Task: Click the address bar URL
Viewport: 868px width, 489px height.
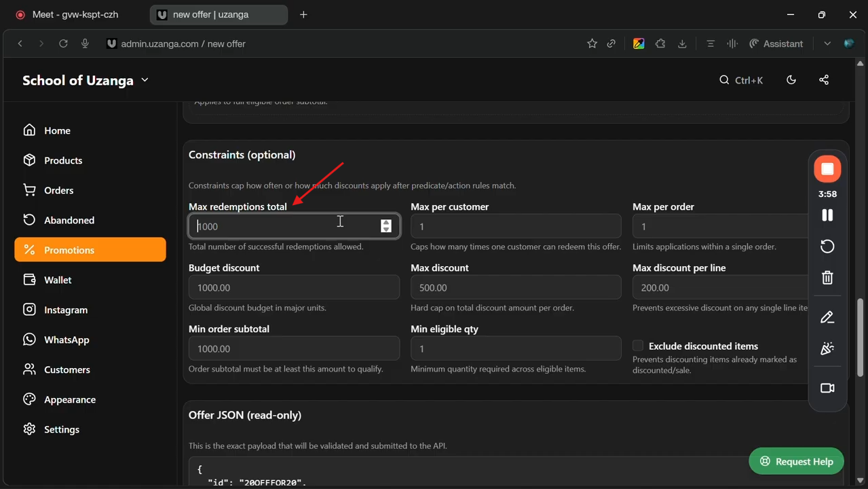Action: tap(183, 43)
